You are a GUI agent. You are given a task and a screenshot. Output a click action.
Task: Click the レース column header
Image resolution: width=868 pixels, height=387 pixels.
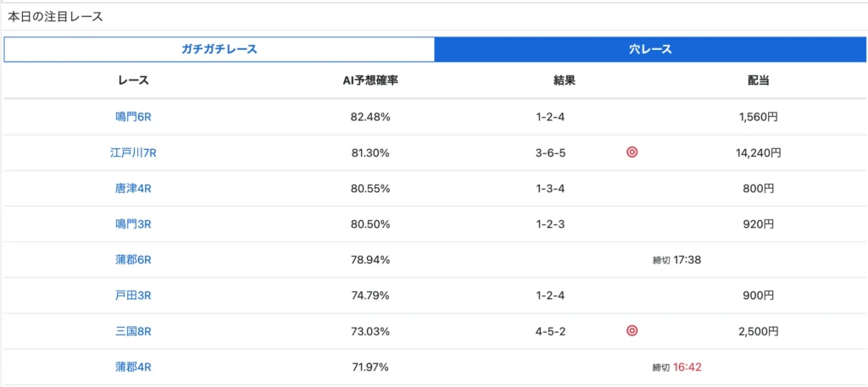point(133,81)
